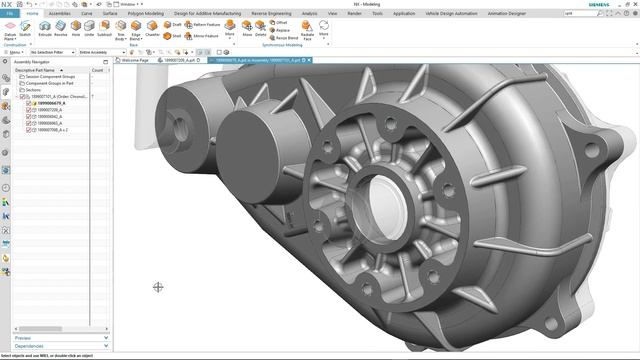Screen dimensions: 640x360
Task: Apply the Chamfer tool
Action: pos(152,29)
